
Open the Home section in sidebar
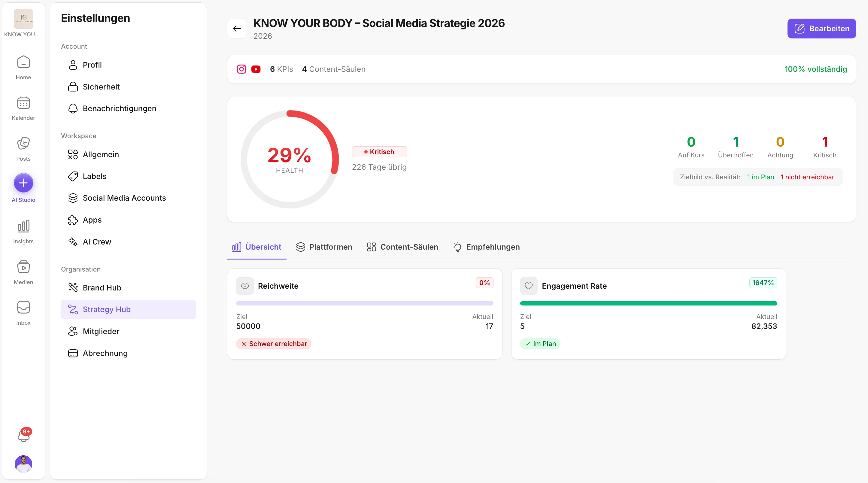point(23,68)
